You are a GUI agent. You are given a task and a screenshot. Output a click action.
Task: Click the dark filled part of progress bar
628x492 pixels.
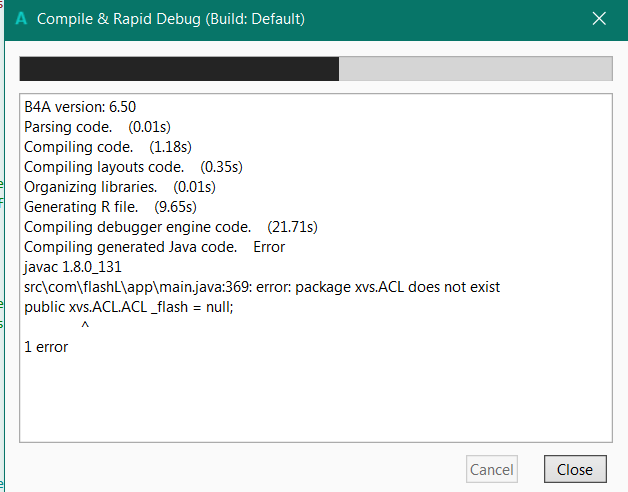179,68
